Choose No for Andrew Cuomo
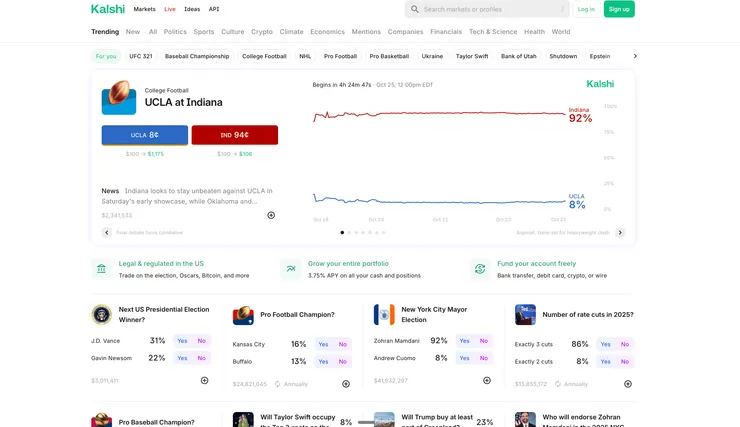 pyautogui.click(x=484, y=358)
